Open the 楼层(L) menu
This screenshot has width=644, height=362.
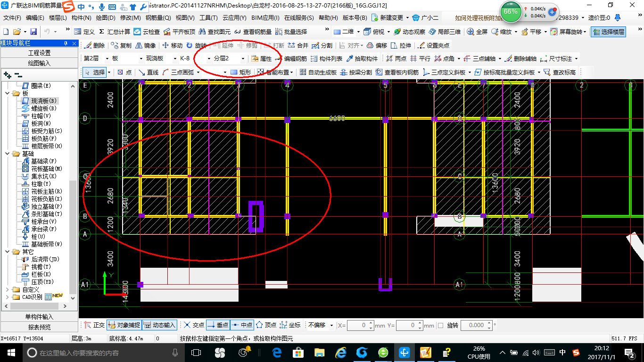pos(58,17)
